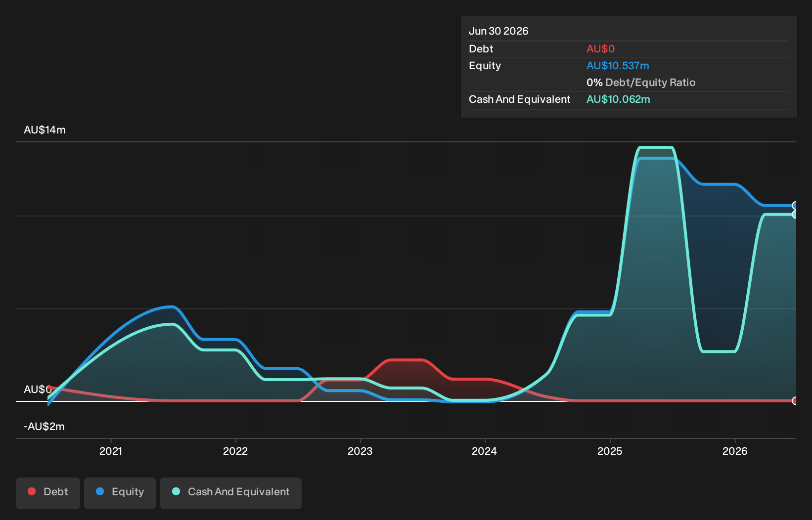Click the 2022 x-axis label
The width and height of the screenshot is (812, 520).
[x=235, y=451]
